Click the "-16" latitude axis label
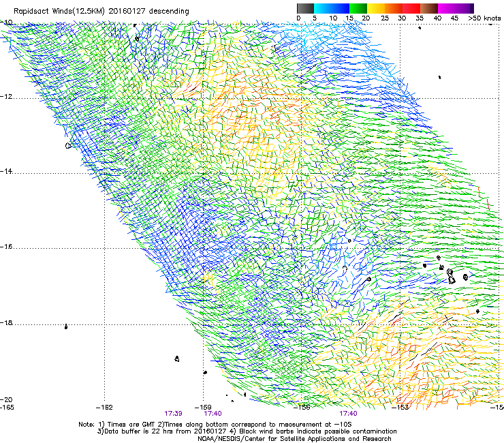This screenshot has width=504, height=443. click(x=6, y=247)
